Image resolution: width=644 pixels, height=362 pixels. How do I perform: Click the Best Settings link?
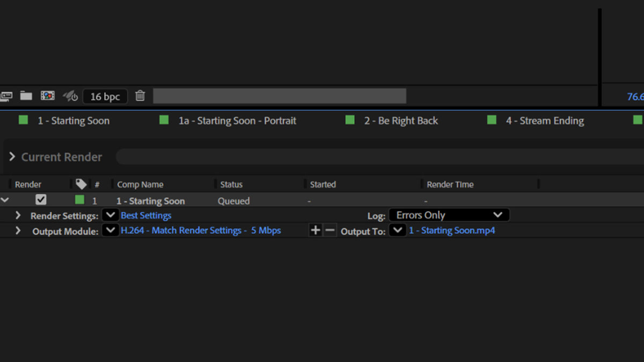point(146,216)
